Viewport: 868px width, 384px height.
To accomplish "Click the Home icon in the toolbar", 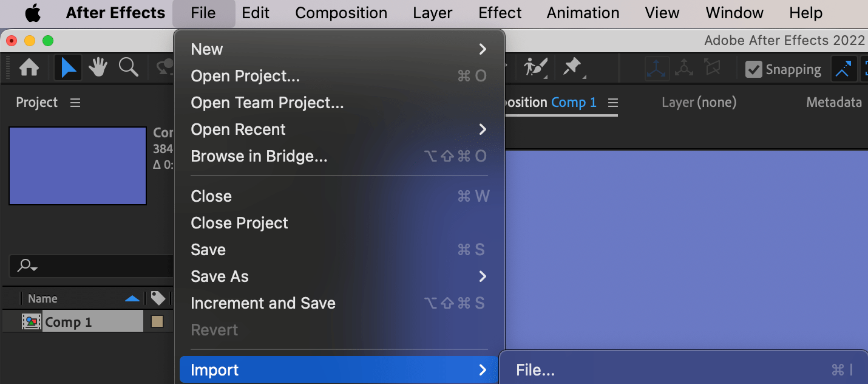I will [x=29, y=68].
